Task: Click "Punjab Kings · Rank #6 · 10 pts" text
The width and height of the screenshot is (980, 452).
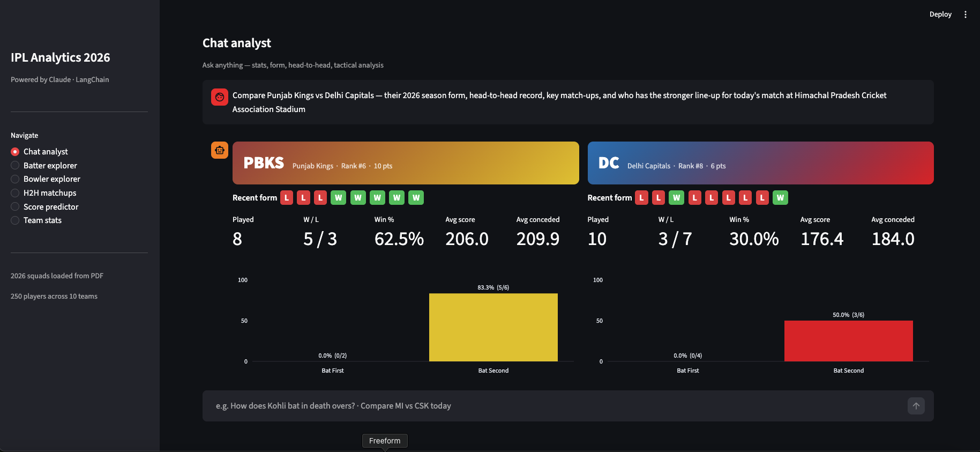Action: (x=342, y=166)
